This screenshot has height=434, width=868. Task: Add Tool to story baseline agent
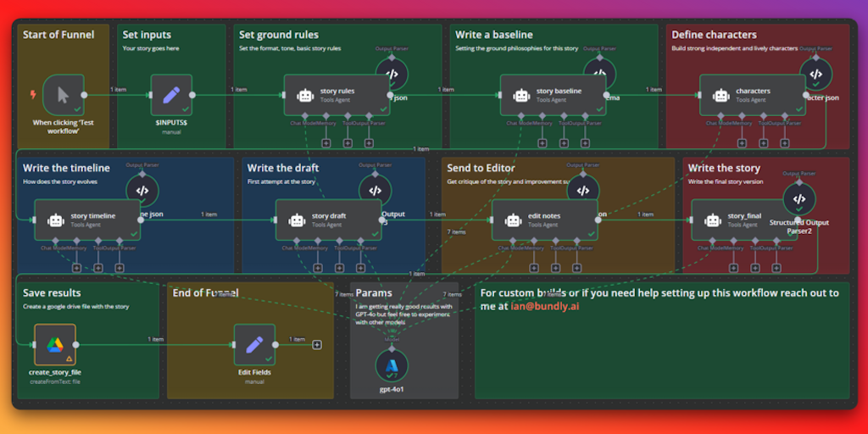(x=564, y=142)
